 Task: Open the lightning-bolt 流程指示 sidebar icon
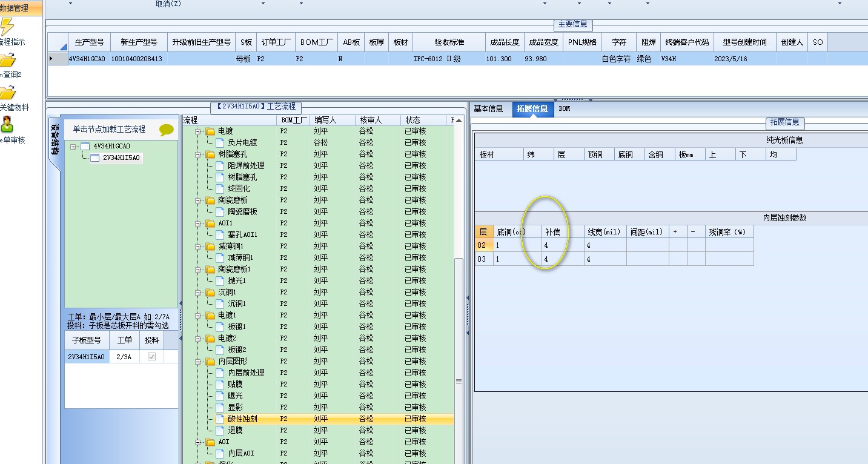coord(7,27)
